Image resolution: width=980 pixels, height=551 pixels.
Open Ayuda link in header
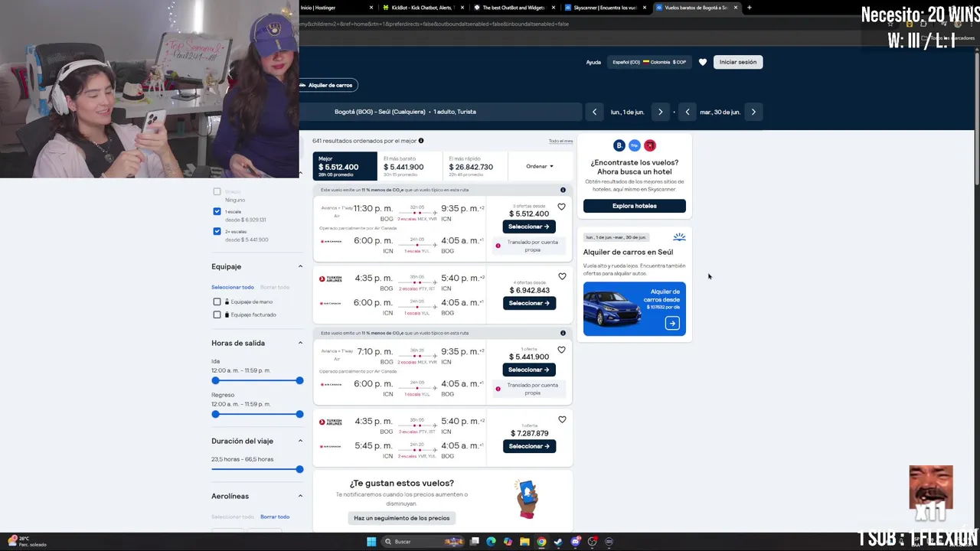(x=593, y=62)
